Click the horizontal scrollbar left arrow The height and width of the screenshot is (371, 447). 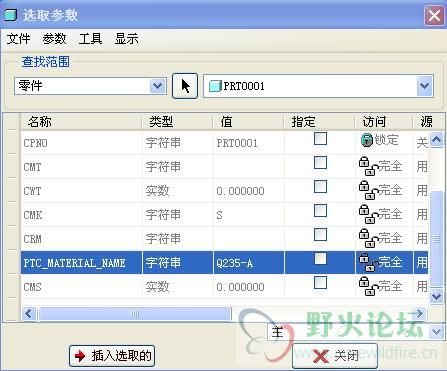[29, 313]
